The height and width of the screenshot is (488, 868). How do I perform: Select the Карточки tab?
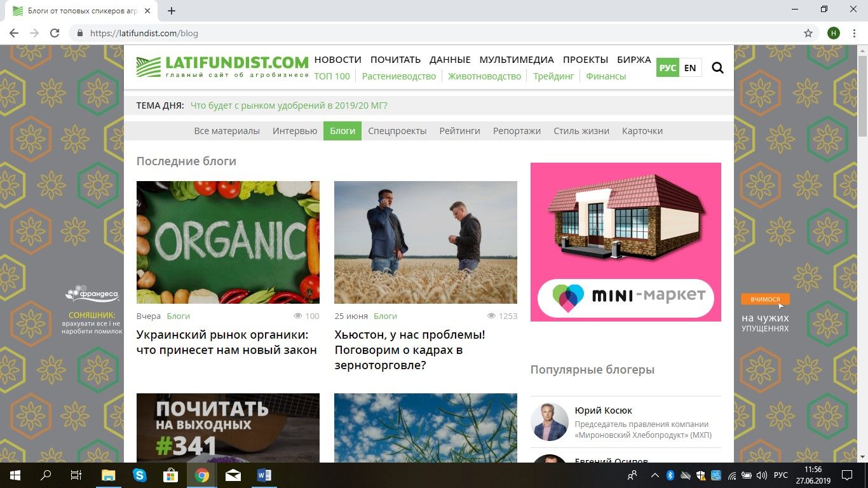(x=642, y=131)
